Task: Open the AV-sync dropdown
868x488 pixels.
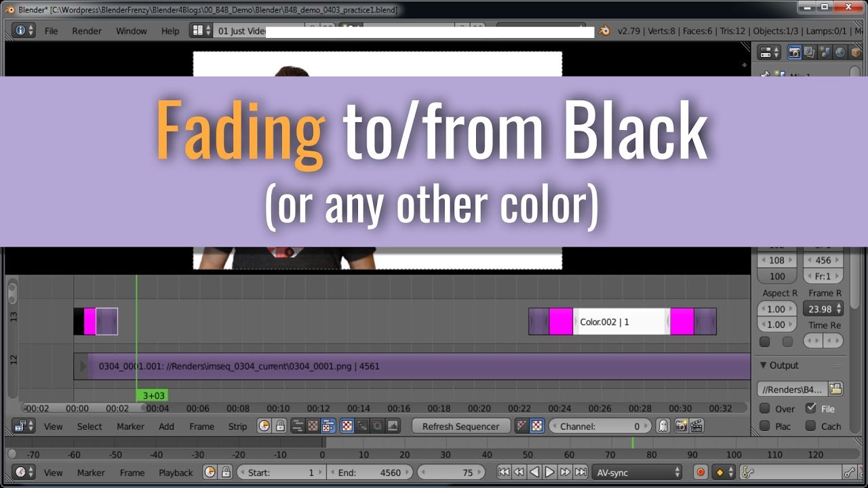Action: coord(637,472)
